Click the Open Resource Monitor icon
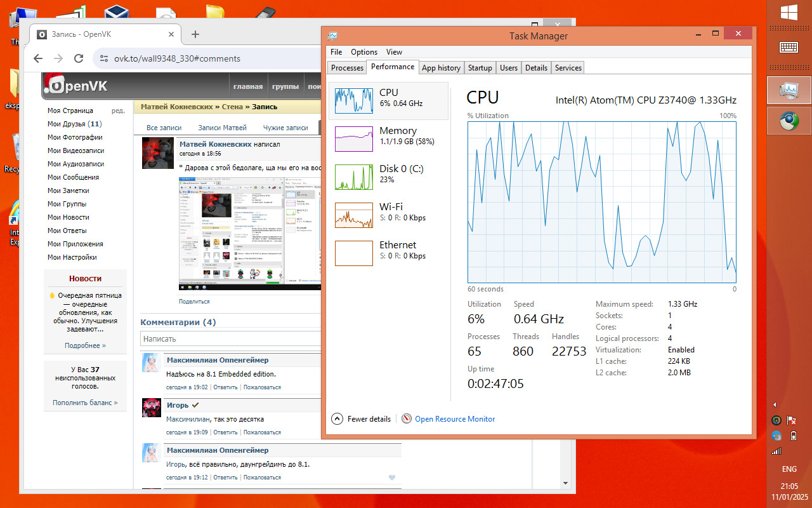Image resolution: width=812 pixels, height=508 pixels. pos(407,418)
